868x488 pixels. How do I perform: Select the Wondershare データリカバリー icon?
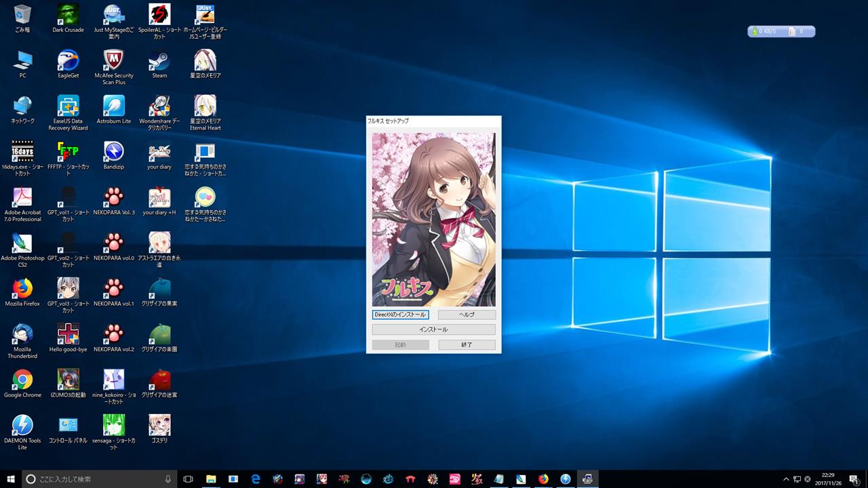point(159,113)
